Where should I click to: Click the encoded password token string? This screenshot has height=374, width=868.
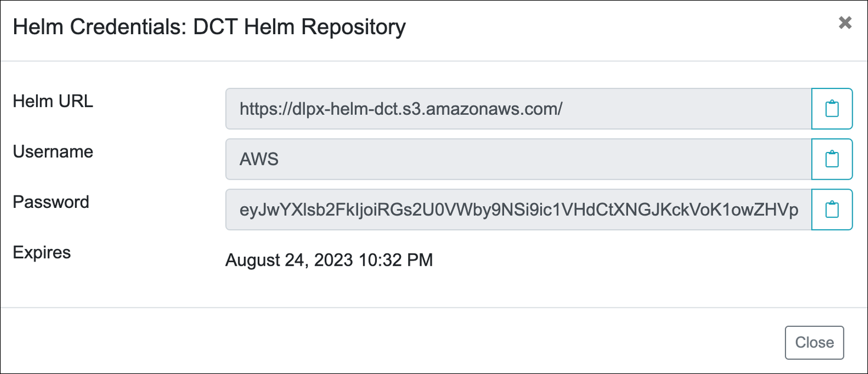(519, 210)
